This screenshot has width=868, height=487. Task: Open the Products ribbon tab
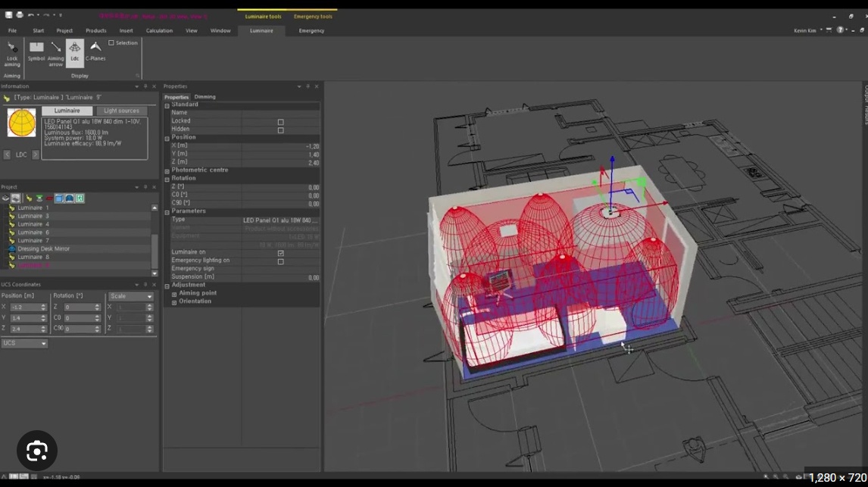[95, 30]
